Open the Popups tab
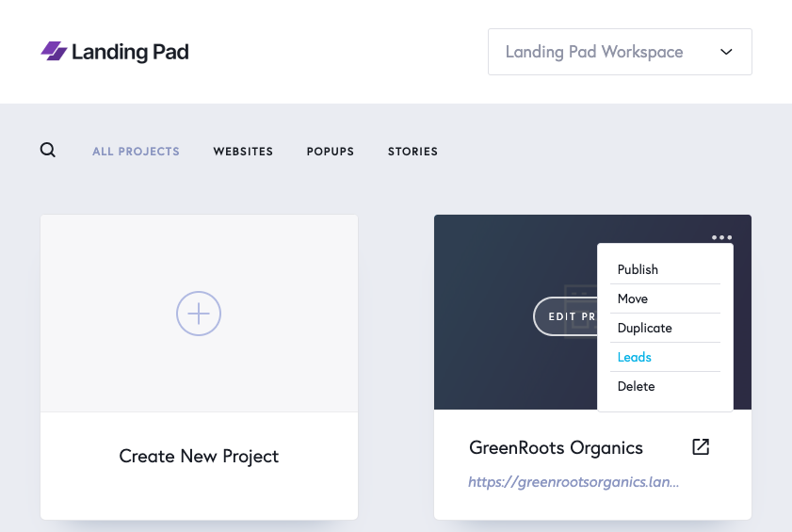Image resolution: width=792 pixels, height=532 pixels. (x=331, y=152)
